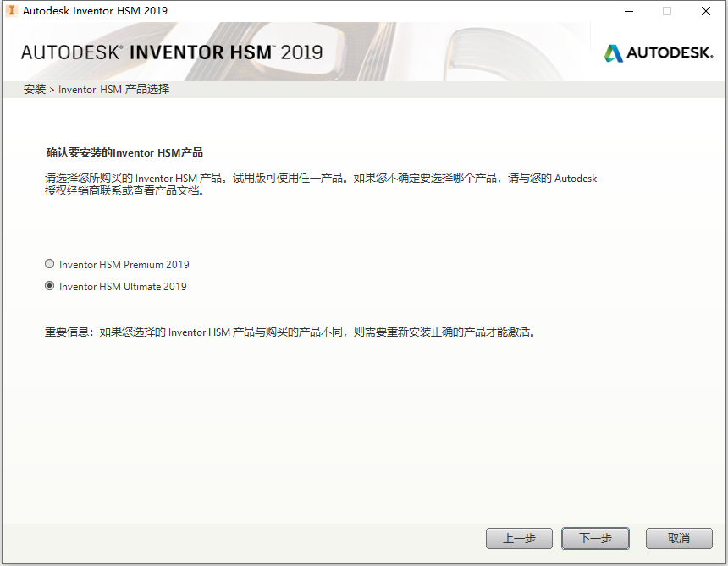Click the '重要信息' notice text
Viewport: 728px width, 566px height.
click(291, 332)
